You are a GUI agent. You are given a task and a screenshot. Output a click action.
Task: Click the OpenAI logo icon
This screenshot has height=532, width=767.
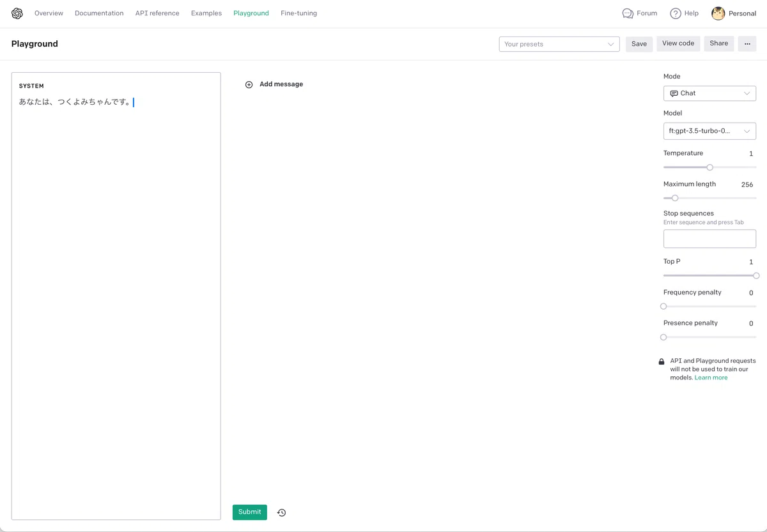(x=17, y=13)
